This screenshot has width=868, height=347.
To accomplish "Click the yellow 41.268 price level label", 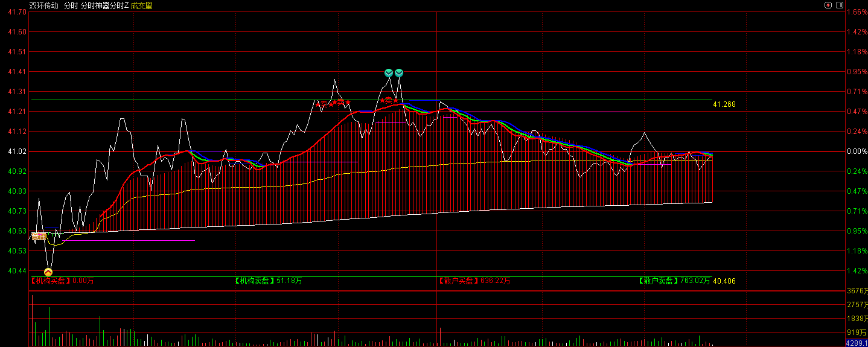I will (724, 104).
